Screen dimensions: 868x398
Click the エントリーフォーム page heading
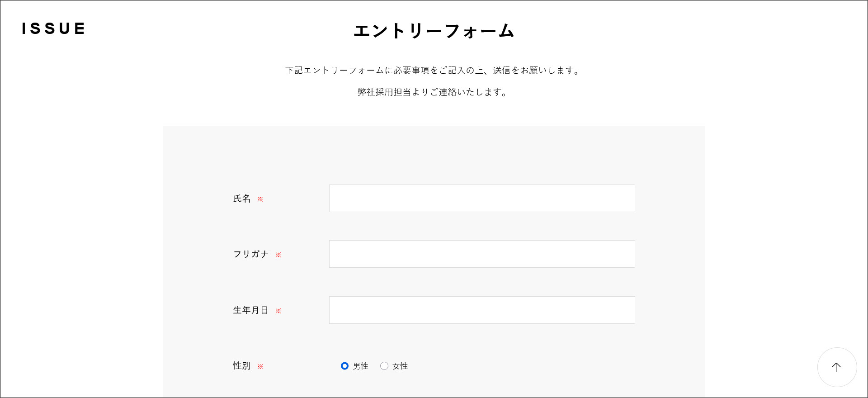434,31
